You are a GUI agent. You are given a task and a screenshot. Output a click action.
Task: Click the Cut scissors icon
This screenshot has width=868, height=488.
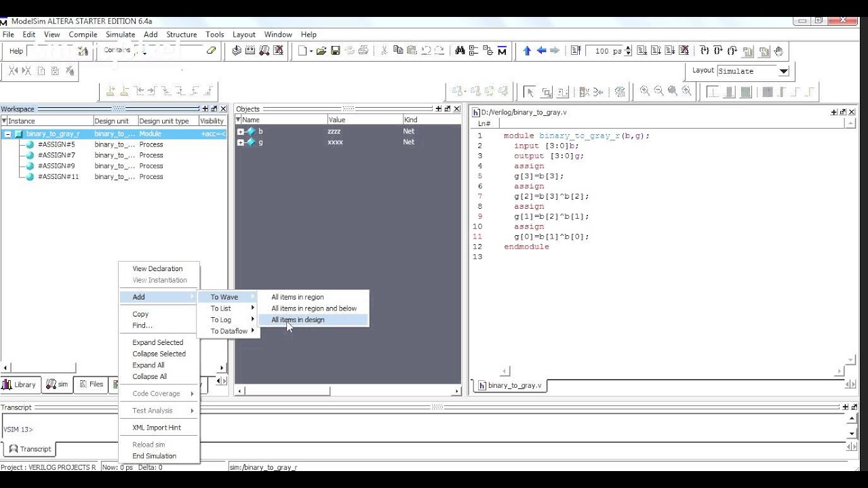click(x=384, y=51)
